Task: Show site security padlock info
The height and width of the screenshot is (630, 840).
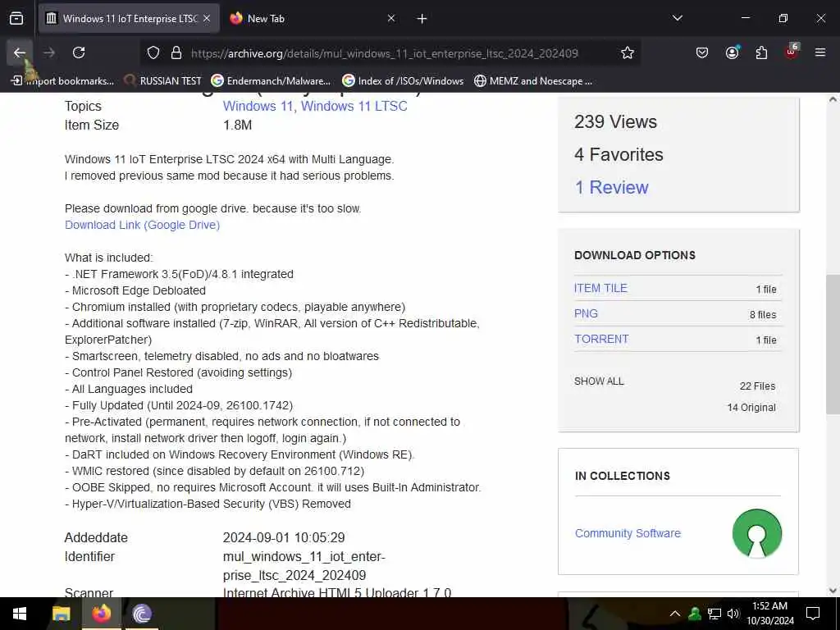Action: pyautogui.click(x=176, y=53)
